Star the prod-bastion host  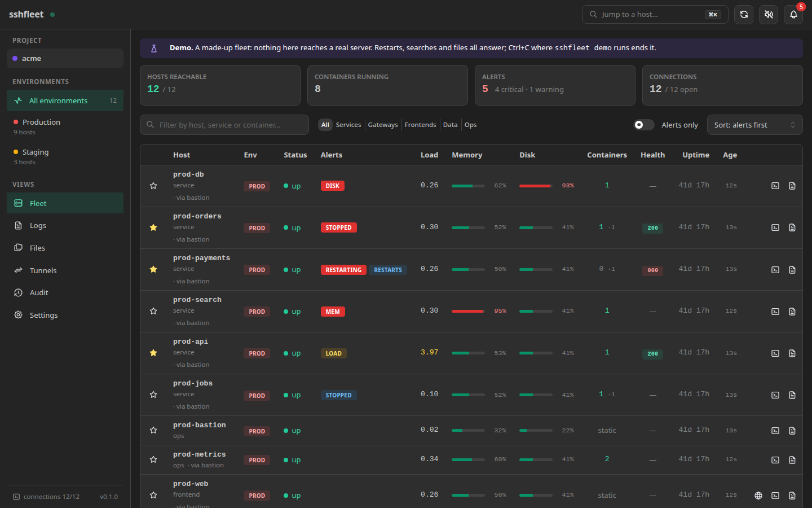tap(153, 430)
